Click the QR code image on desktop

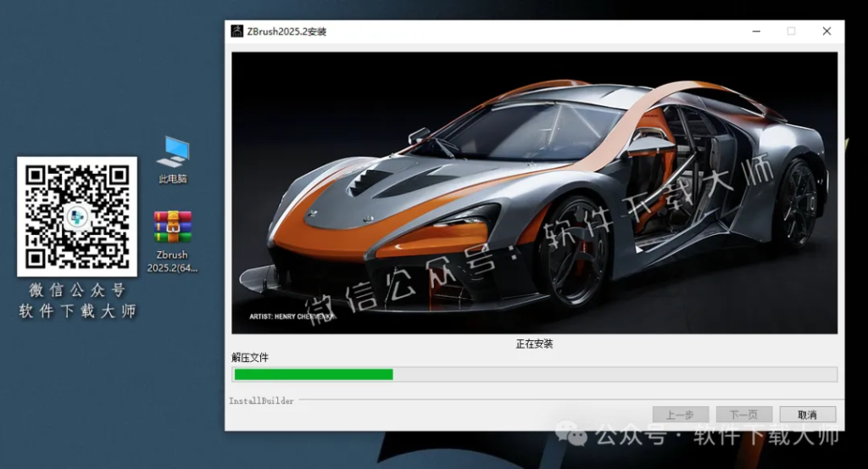pyautogui.click(x=77, y=216)
